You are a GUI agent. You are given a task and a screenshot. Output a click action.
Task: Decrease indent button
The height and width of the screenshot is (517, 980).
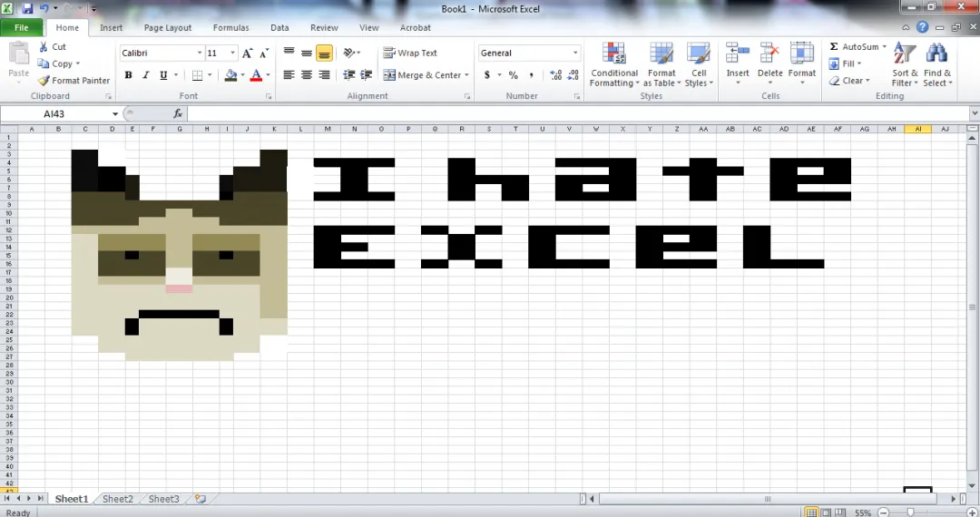point(348,75)
